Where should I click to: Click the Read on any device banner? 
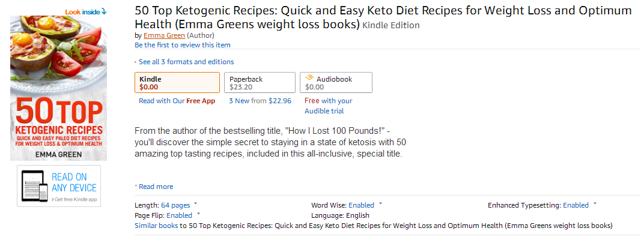[x=59, y=186]
